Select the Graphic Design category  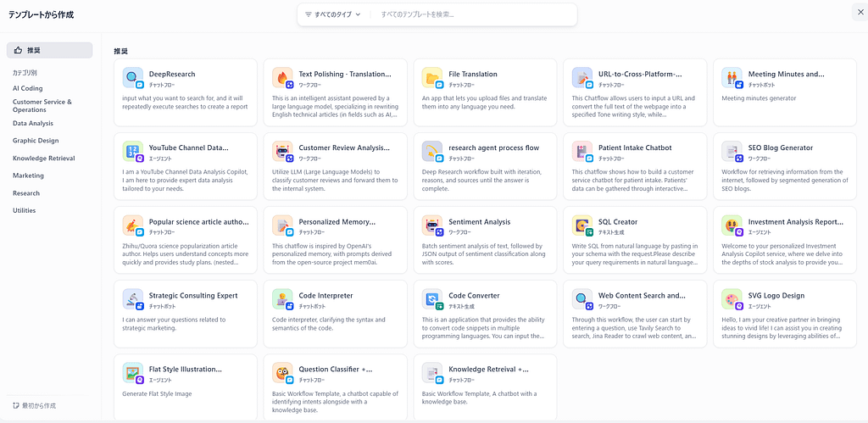click(36, 141)
